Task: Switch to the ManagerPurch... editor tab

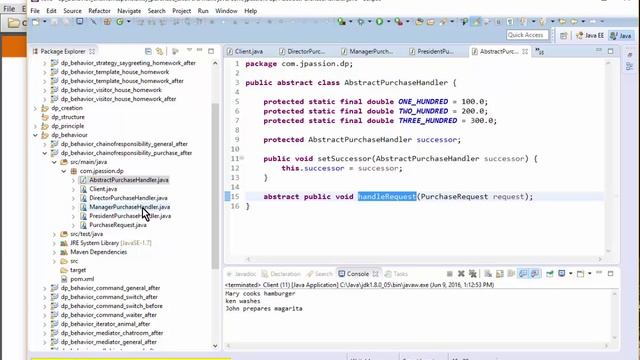Action: coord(367,51)
